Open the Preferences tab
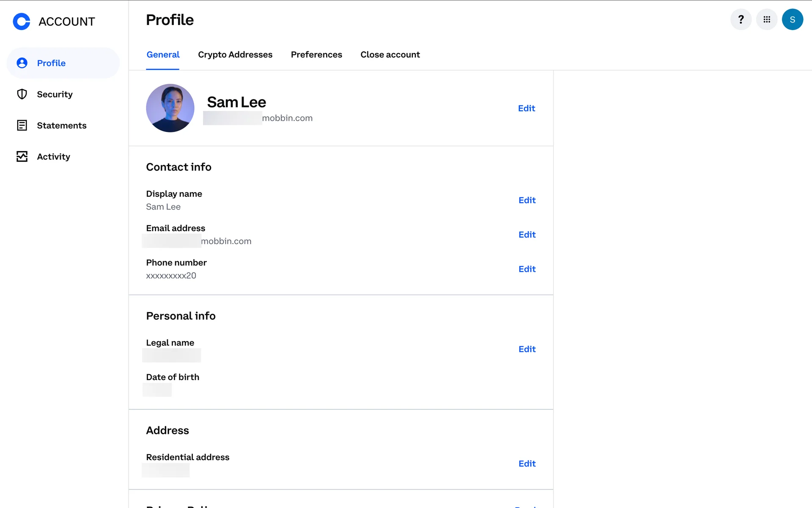Image resolution: width=812 pixels, height=508 pixels. tap(316, 55)
